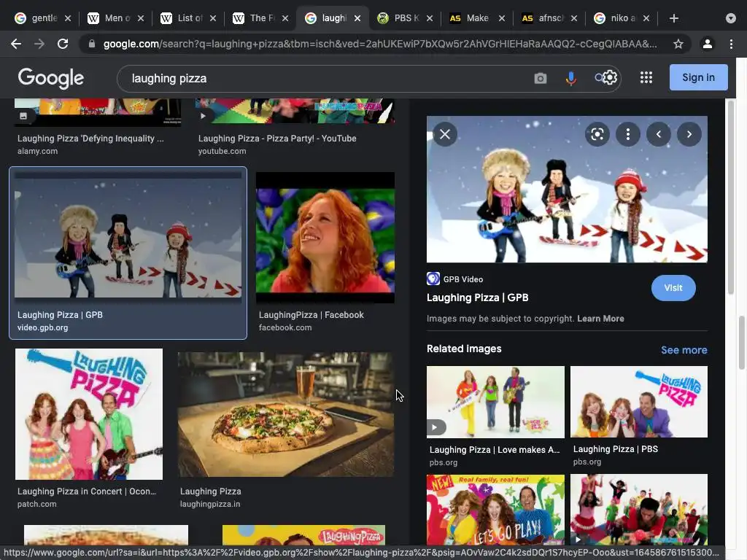Viewport: 747px width, 560px height.
Task: Go back with the browser back arrow
Action: [x=16, y=44]
